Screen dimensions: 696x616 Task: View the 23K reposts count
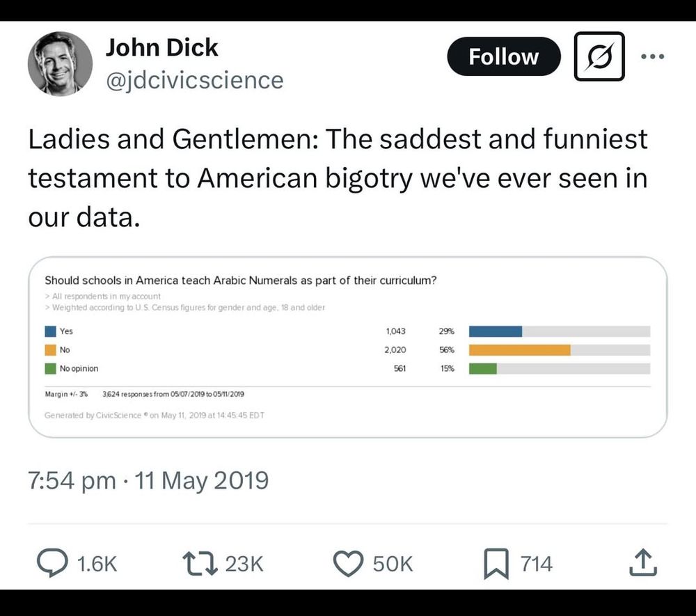[244, 564]
